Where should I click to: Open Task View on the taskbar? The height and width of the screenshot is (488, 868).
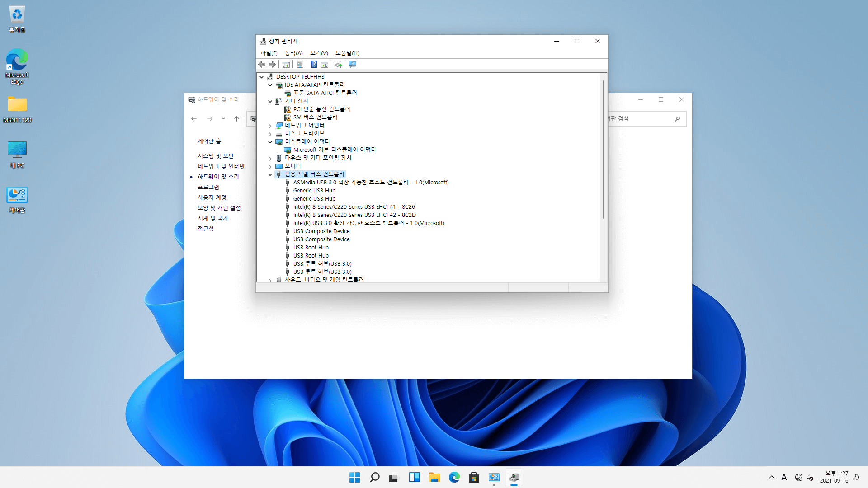[x=395, y=477]
